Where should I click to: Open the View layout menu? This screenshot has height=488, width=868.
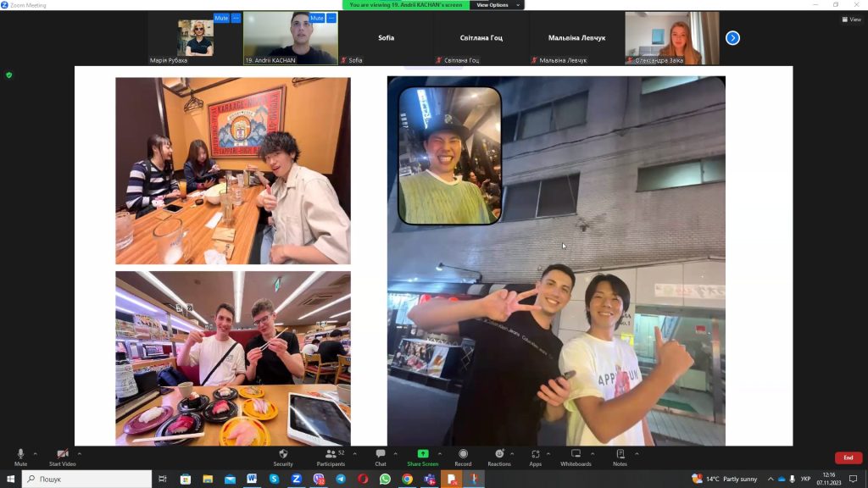(x=850, y=19)
